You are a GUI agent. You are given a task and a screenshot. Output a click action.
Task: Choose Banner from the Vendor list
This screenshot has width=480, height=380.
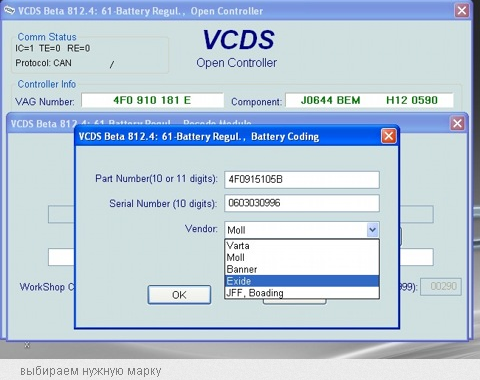point(302,269)
